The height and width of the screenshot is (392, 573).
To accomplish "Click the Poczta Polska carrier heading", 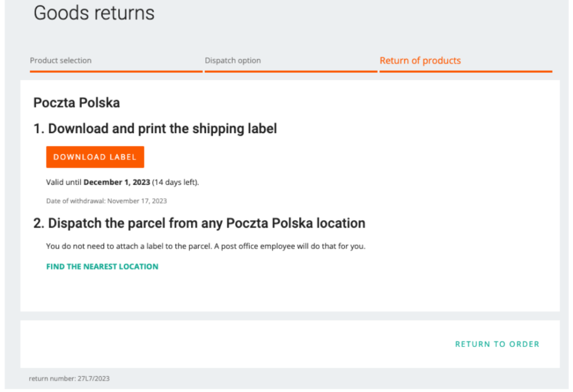I will coord(76,102).
